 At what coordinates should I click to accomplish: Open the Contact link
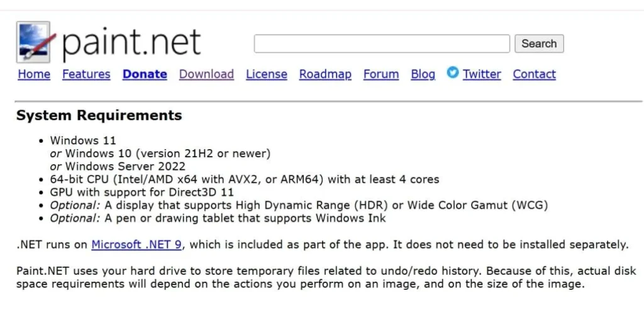(x=534, y=74)
